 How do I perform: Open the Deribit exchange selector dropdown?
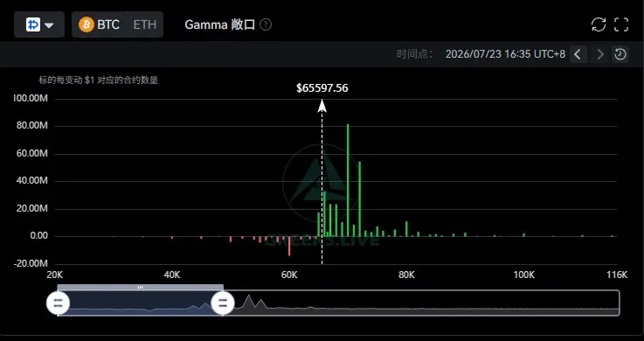tap(39, 24)
